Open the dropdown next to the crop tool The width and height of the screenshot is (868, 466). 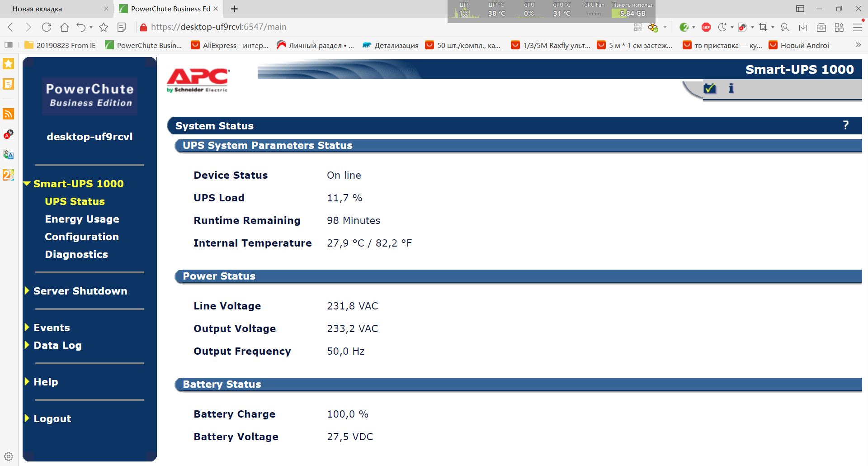[773, 27]
